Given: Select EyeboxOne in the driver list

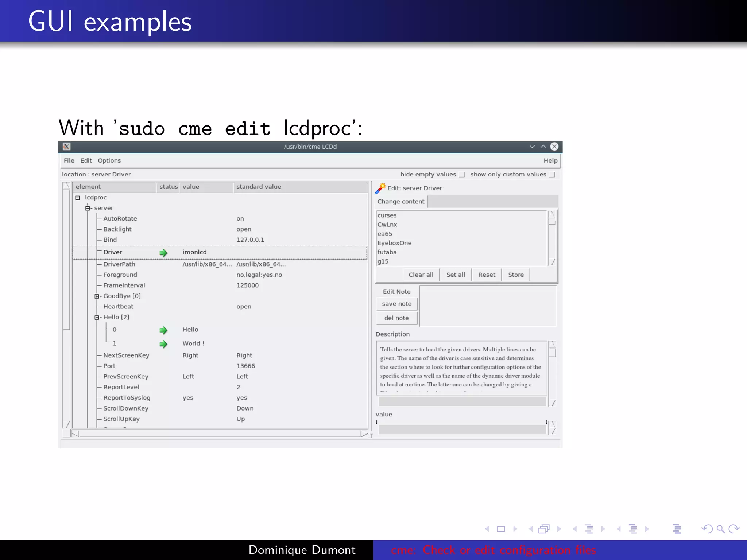Looking at the screenshot, I should point(394,243).
